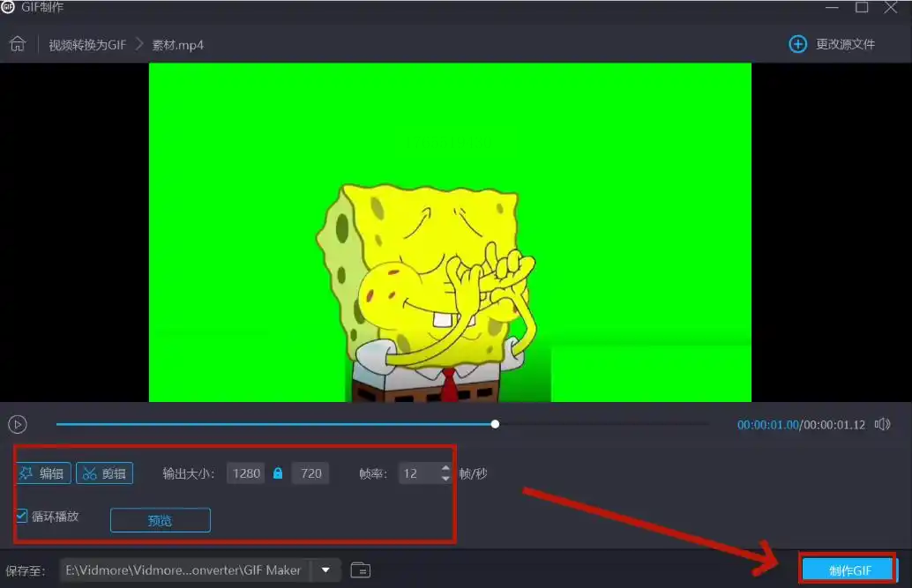Image resolution: width=912 pixels, height=588 pixels.
Task: Toggle the 循环播放 loop checkbox
Action: pyautogui.click(x=22, y=516)
